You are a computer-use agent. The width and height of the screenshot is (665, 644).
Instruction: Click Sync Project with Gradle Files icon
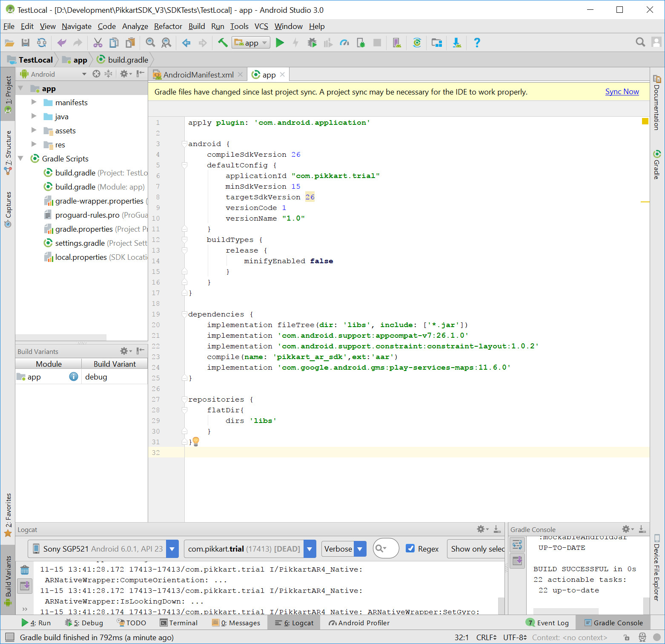point(417,43)
